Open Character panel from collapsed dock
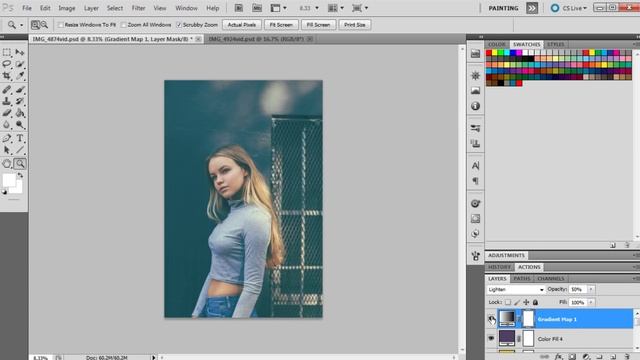Screen dimensions: 640x360 click(x=476, y=166)
